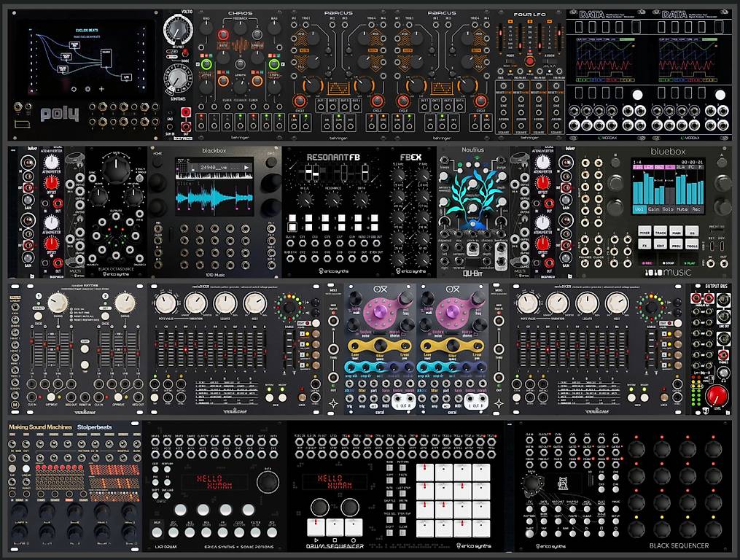Click the TRACK button on bluebox
The height and width of the screenshot is (560, 740).
click(661, 232)
